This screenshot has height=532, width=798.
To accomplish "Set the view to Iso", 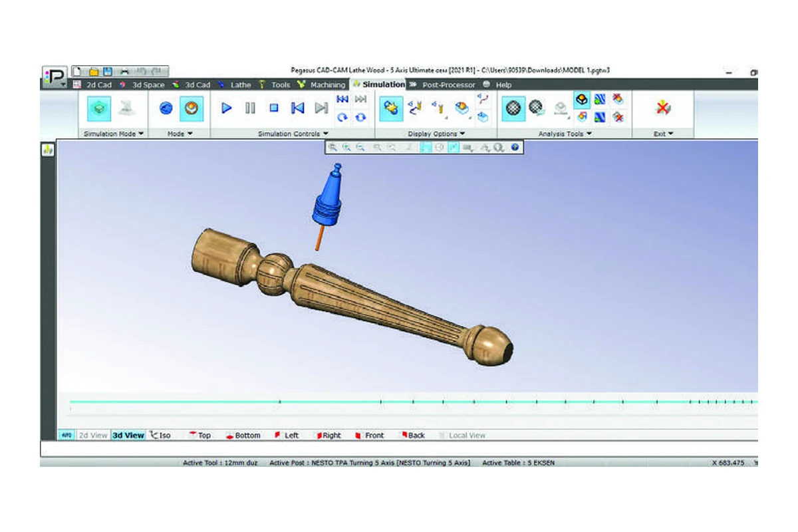I will click(160, 435).
